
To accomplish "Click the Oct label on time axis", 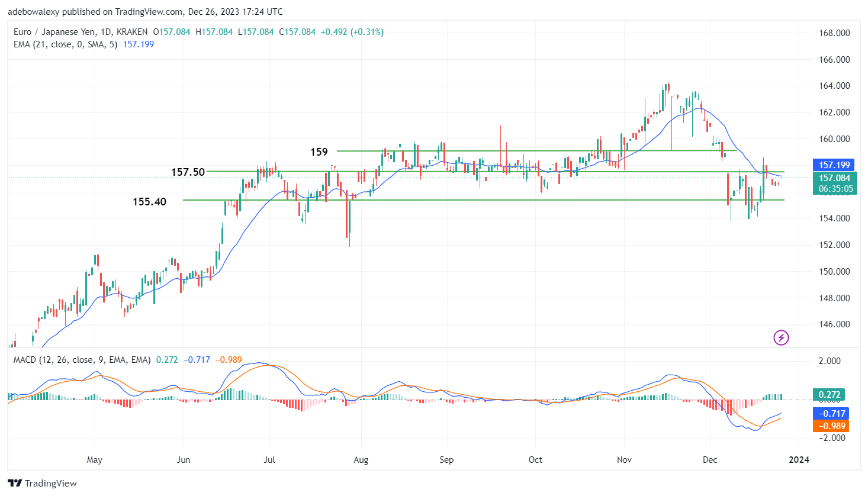I will tap(535, 460).
